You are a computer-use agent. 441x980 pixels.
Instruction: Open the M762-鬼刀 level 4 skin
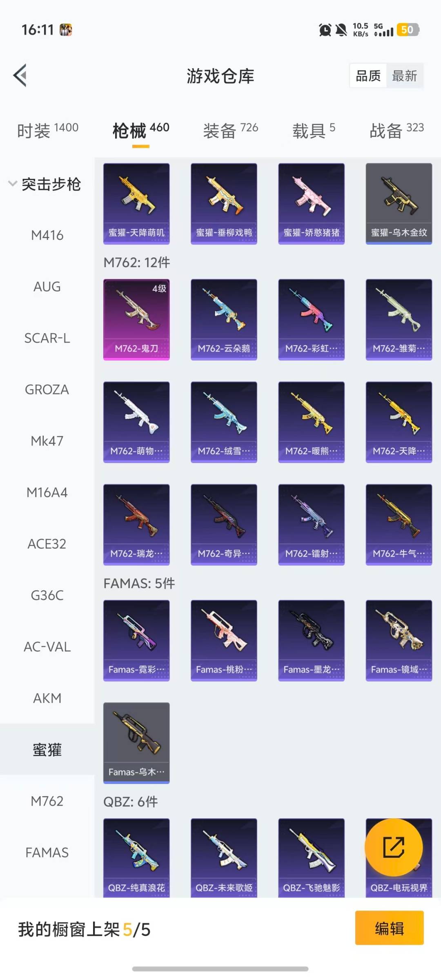[x=136, y=319]
